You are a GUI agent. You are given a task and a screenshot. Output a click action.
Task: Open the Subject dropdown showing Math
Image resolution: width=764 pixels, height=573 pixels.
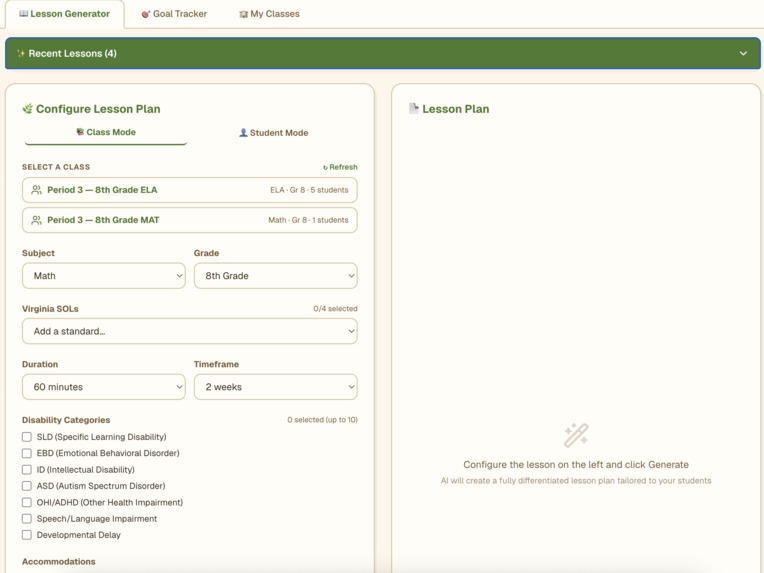click(x=104, y=276)
